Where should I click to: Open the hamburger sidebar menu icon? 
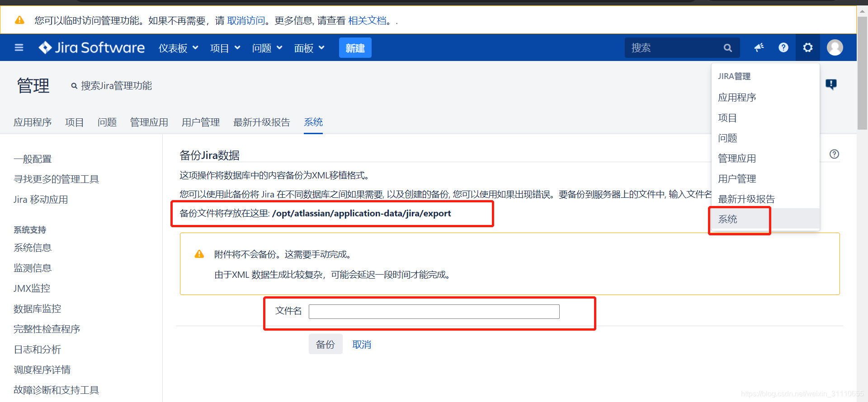point(19,47)
